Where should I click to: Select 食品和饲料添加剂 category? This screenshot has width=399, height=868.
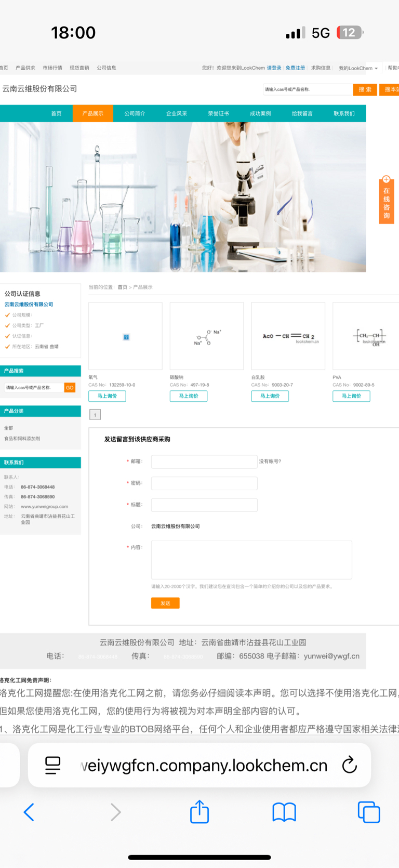pyautogui.click(x=22, y=439)
